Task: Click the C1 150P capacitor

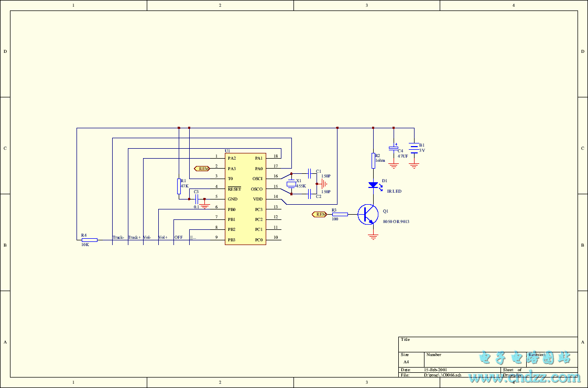Action: coord(310,173)
